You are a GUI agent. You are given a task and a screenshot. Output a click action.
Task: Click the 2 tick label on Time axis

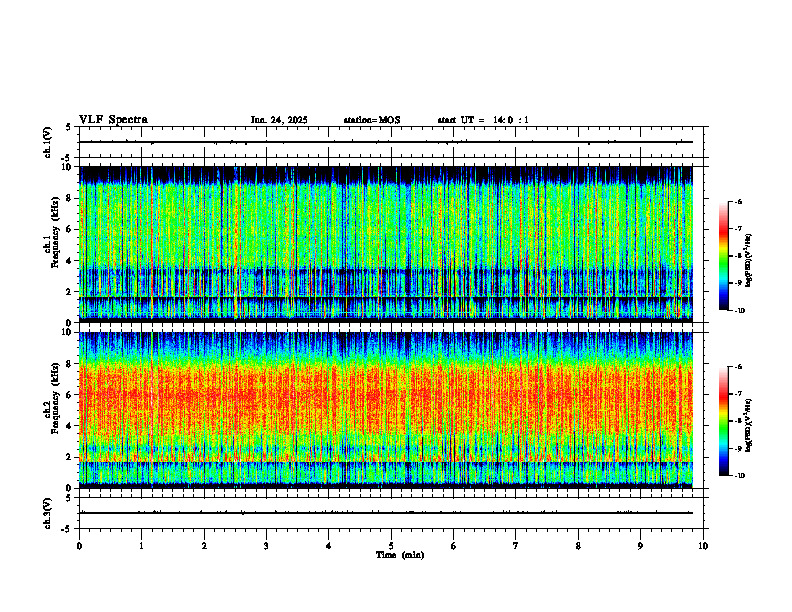tap(204, 546)
